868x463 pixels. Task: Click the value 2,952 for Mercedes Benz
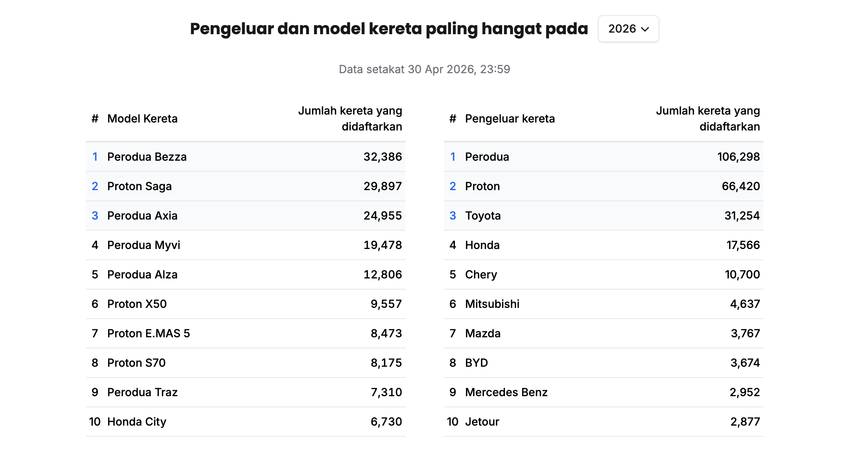click(x=745, y=392)
